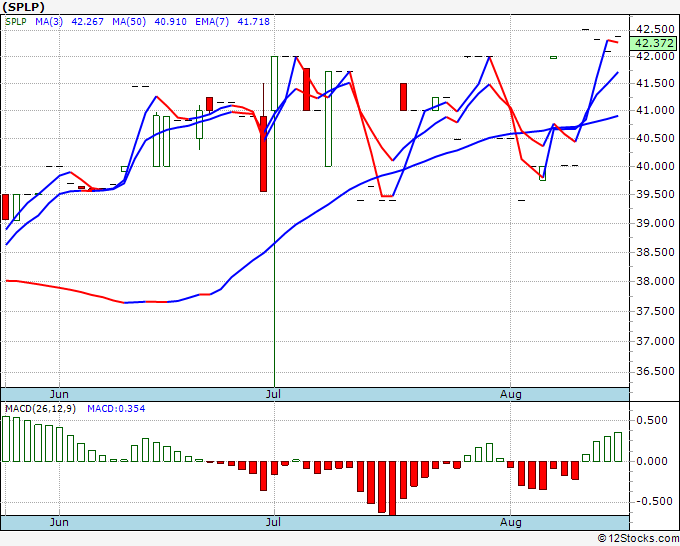The height and width of the screenshot is (546, 680).
Task: Click the final green MACD histogram bar
Action: tap(618, 447)
